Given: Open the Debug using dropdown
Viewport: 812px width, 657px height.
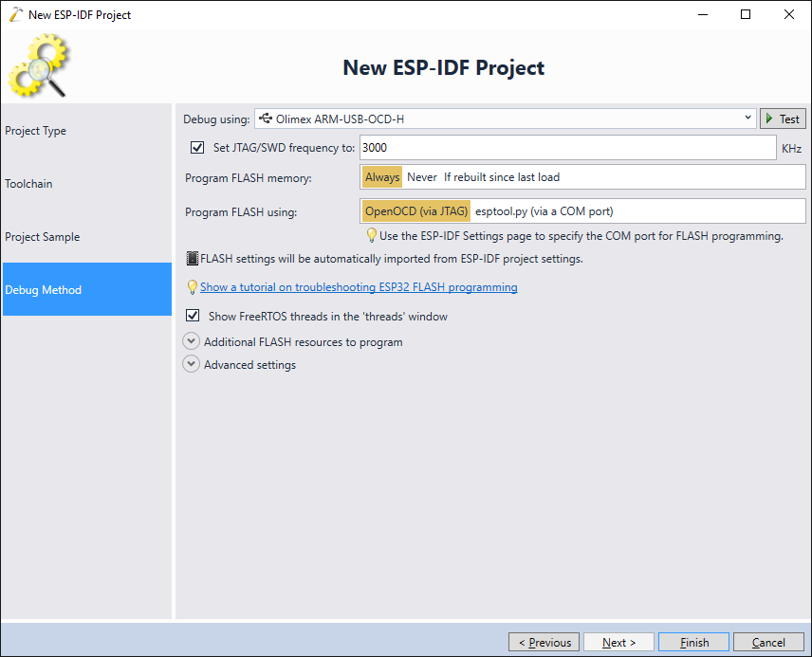Looking at the screenshot, I should tap(506, 119).
